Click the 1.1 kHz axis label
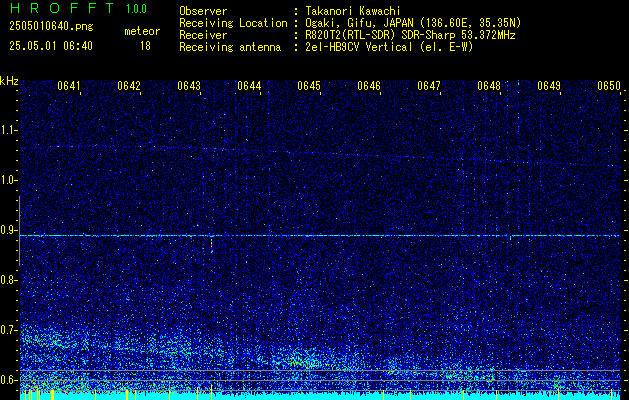Viewport: 629px width, 400px height. coord(8,130)
